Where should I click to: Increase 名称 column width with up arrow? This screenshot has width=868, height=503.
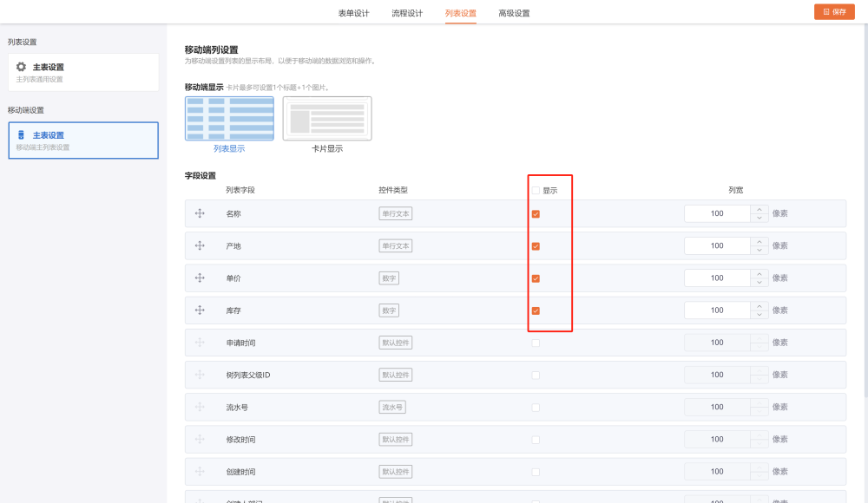[759, 209]
